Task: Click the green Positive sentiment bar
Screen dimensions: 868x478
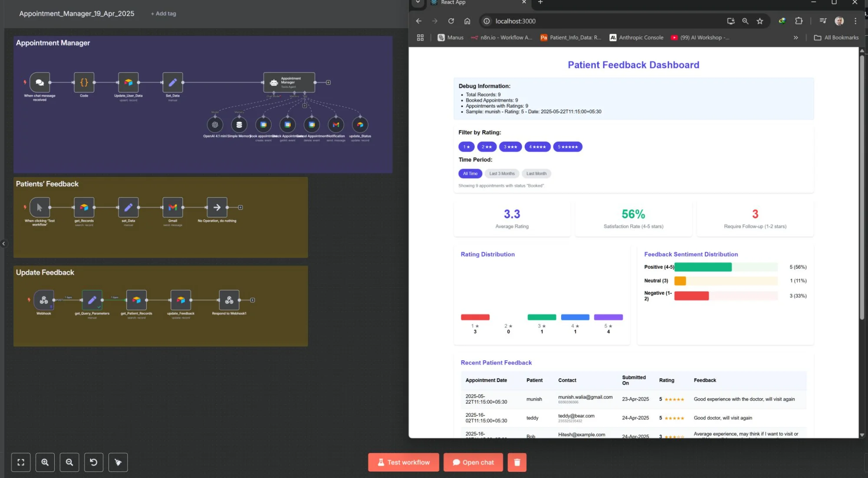Action: pos(703,267)
